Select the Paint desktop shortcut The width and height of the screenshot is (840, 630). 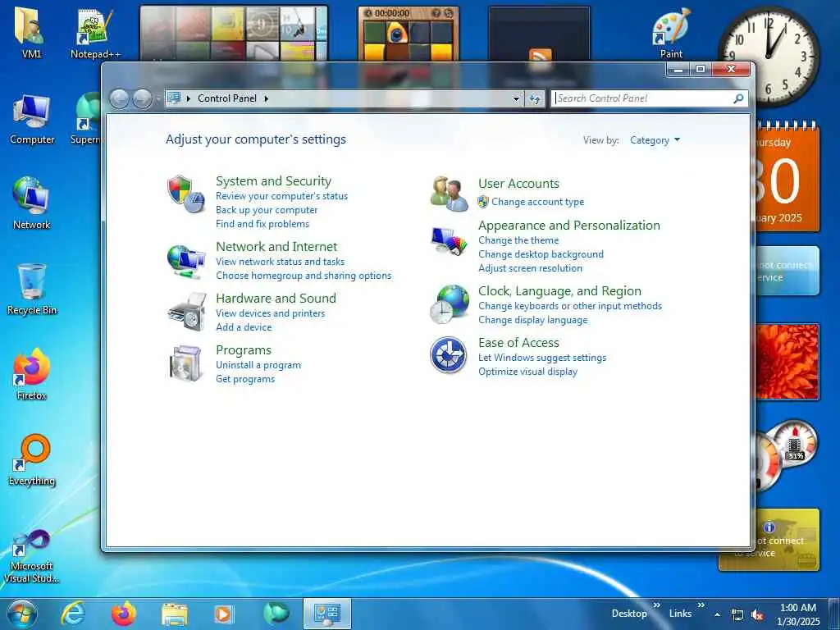pyautogui.click(x=671, y=33)
